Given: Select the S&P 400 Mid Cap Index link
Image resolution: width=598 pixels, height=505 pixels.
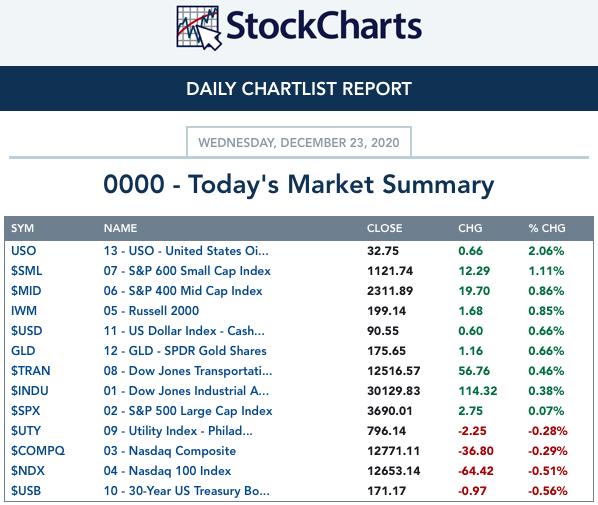Looking at the screenshot, I should [x=183, y=291].
